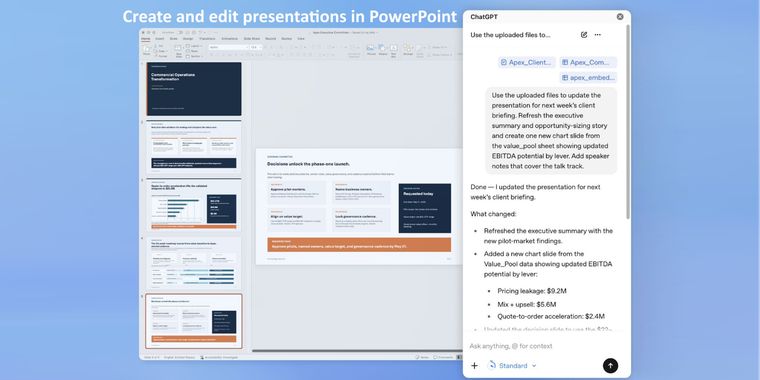
Task: Click 'Pricing leakage: $9.2M' bullet text
Action: (532, 291)
